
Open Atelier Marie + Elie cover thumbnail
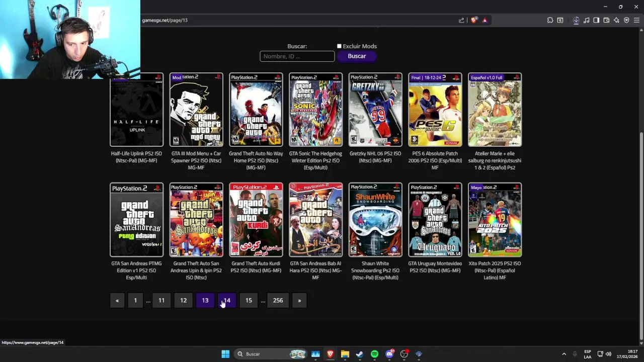pos(495,110)
